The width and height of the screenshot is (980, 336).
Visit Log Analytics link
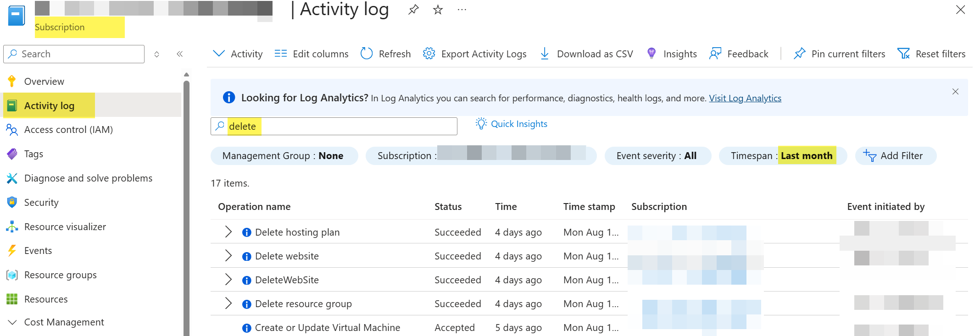point(745,98)
